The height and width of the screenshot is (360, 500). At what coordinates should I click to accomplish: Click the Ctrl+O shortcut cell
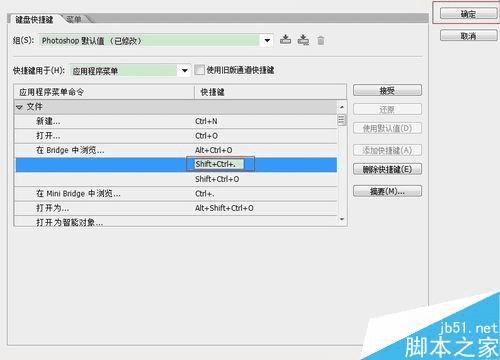pyautogui.click(x=206, y=136)
